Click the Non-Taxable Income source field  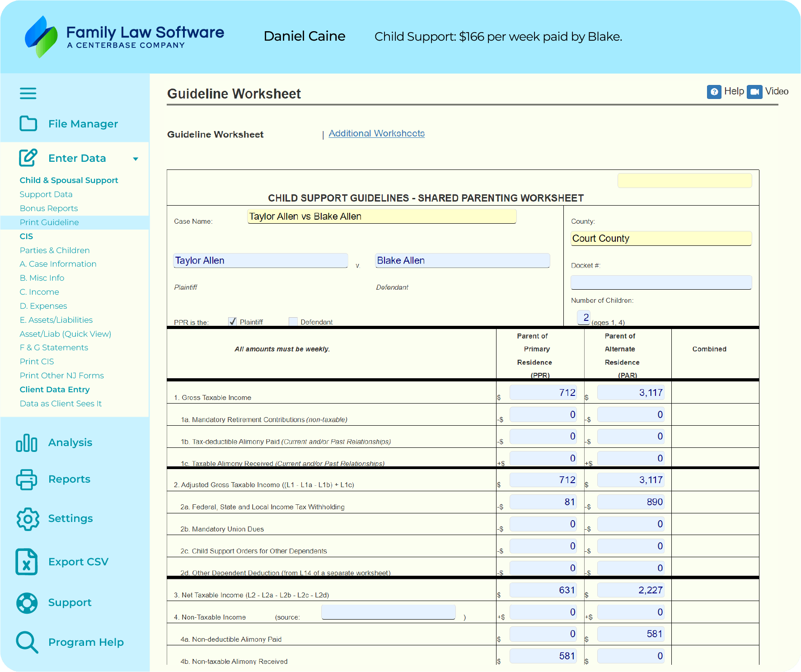388,612
